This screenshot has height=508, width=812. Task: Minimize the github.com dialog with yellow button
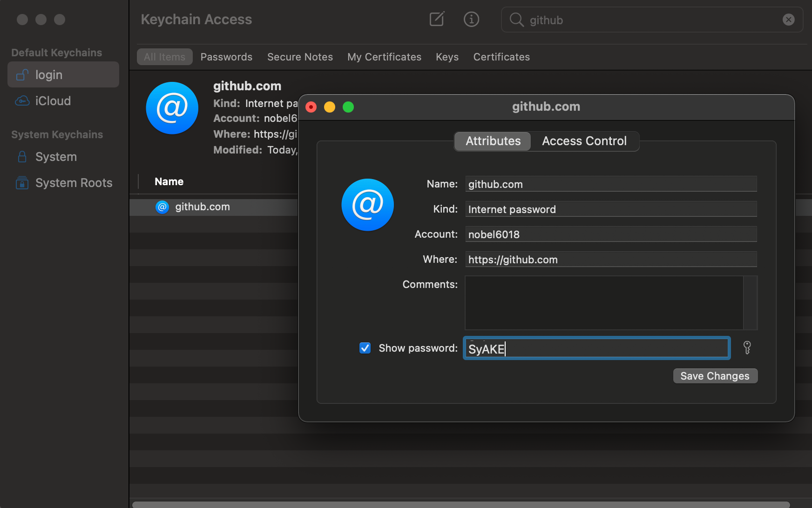[330, 107]
